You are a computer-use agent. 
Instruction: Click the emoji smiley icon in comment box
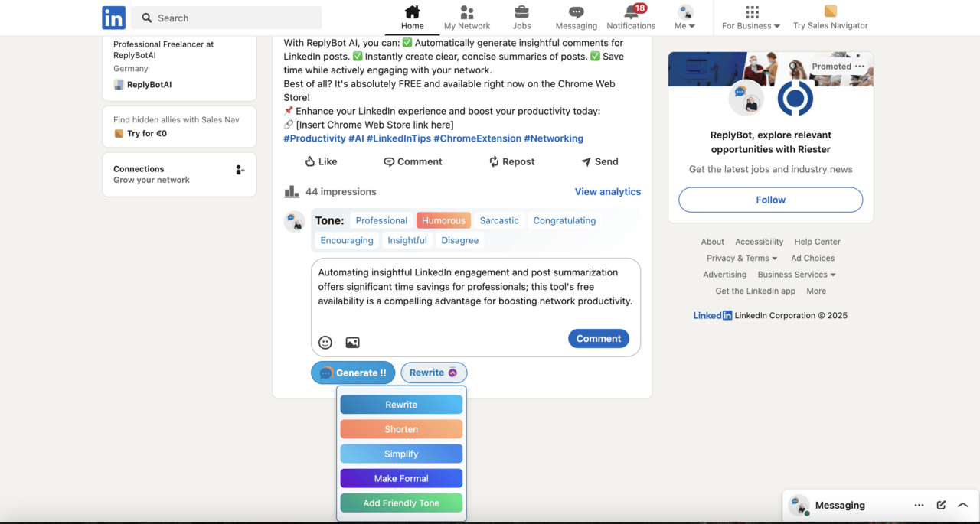pyautogui.click(x=325, y=343)
